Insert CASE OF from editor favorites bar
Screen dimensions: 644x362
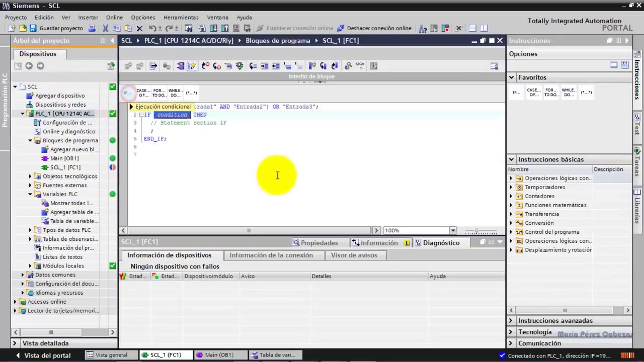tap(143, 93)
